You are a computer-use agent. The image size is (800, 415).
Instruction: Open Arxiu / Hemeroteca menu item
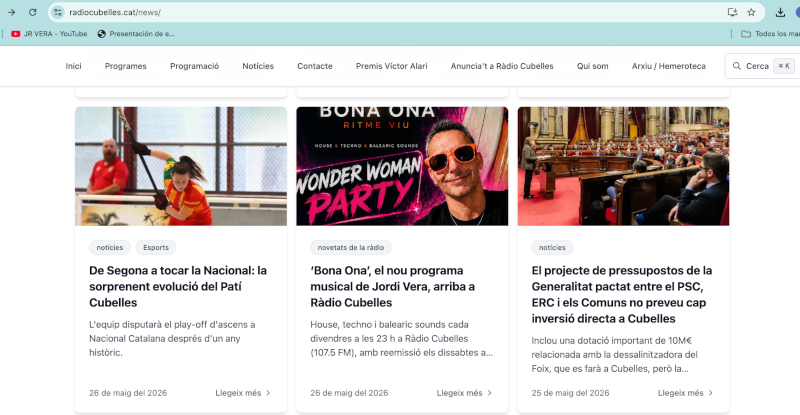(669, 66)
